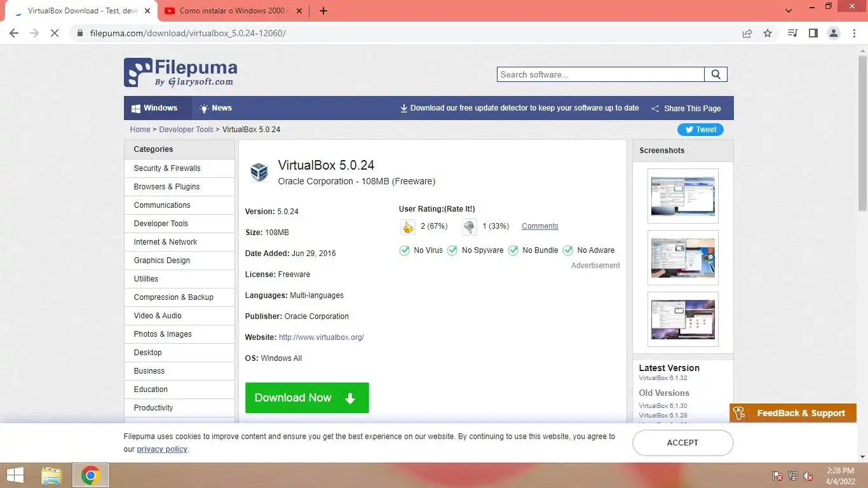Screen dimensions: 868x488
Task: Click the Filepuma logo
Action: (180, 72)
